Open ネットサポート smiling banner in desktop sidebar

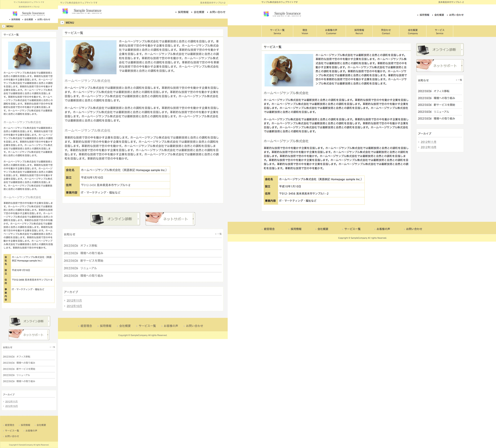click(x=440, y=66)
